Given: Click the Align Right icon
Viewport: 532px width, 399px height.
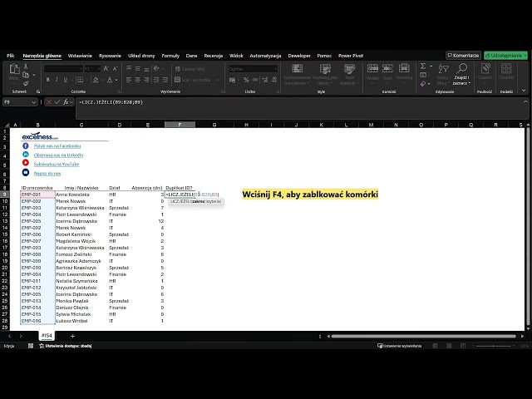Looking at the screenshot, I should click(x=146, y=80).
